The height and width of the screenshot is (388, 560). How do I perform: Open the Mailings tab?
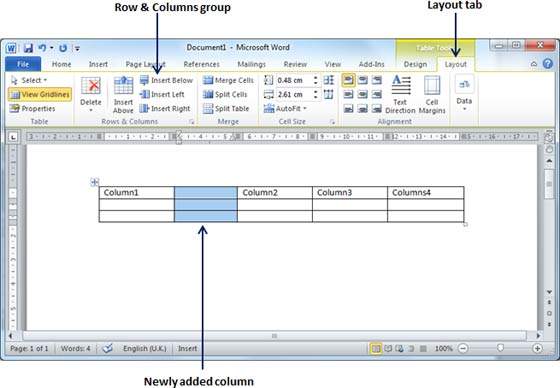[251, 64]
